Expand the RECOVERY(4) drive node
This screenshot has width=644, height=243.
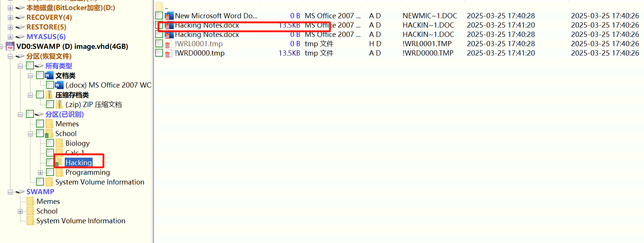tap(10, 18)
